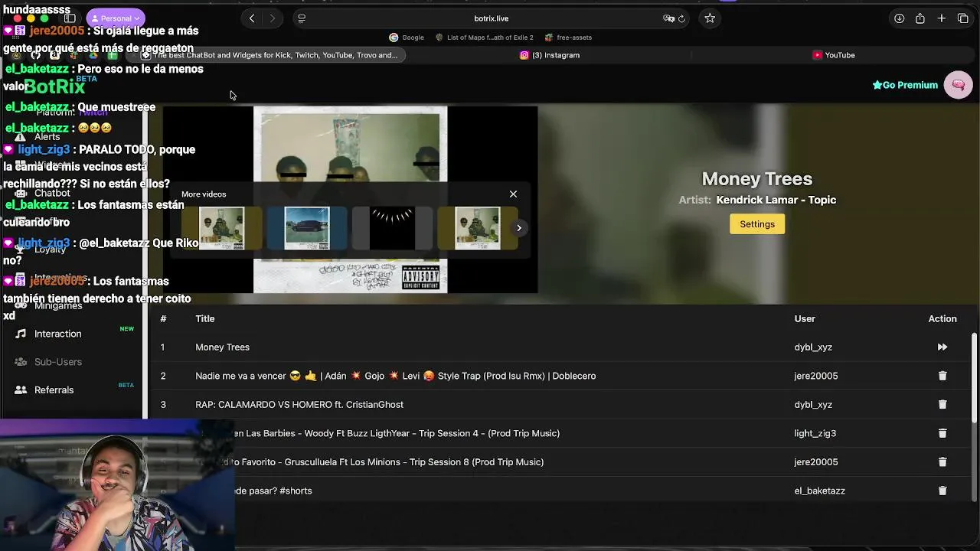
Task: Switch to the (3) Instagram tab
Action: pyautogui.click(x=550, y=55)
